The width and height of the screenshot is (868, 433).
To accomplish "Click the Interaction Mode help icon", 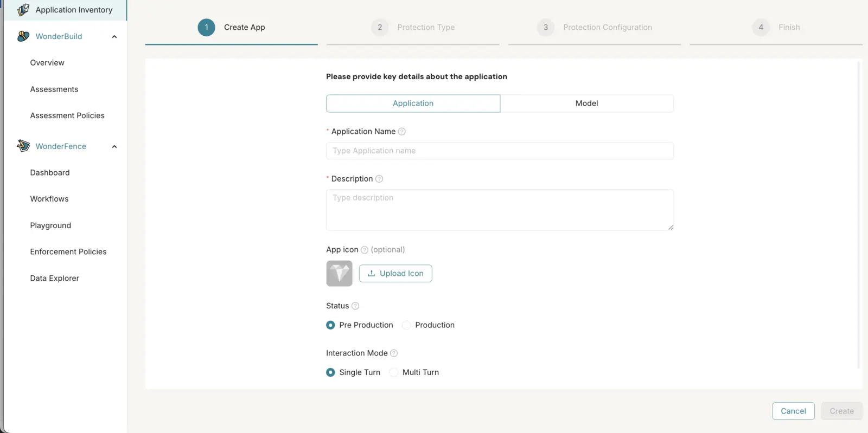I will [394, 353].
